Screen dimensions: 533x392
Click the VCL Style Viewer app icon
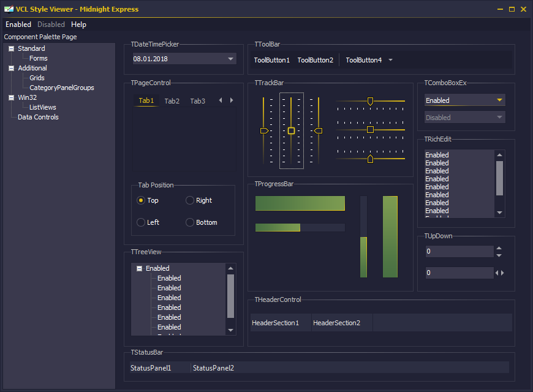click(x=9, y=9)
